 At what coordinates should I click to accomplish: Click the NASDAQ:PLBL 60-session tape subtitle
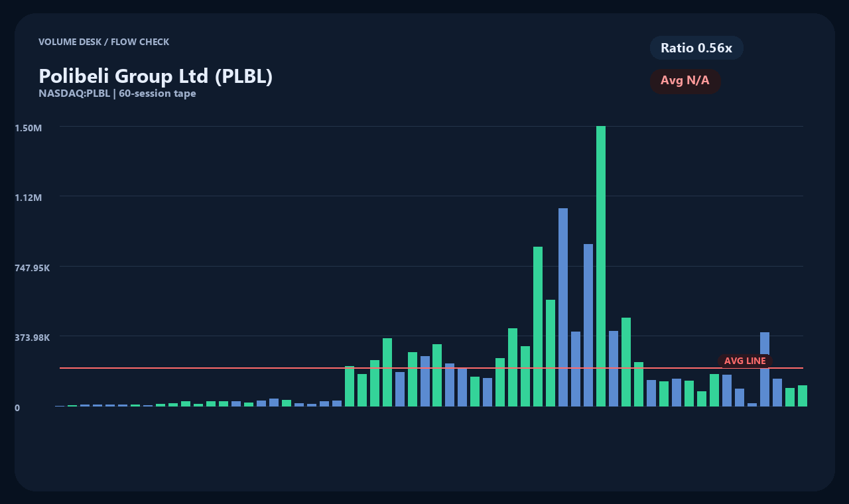[x=117, y=94]
